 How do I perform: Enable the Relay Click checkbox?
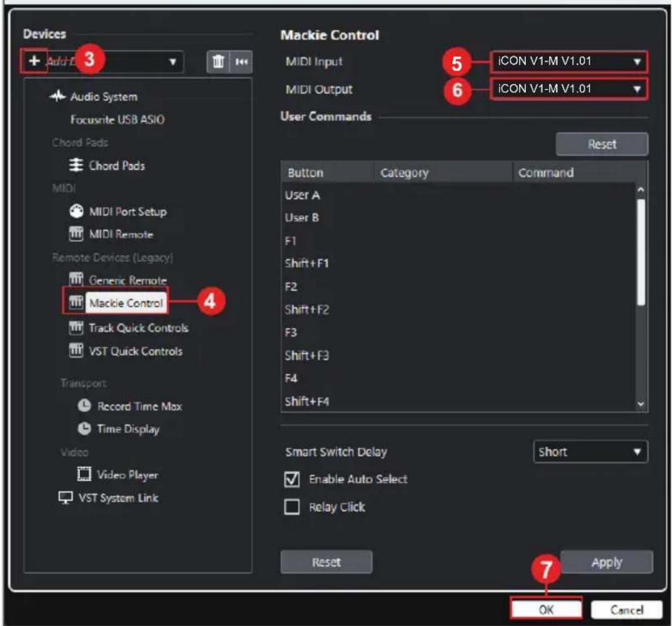(x=292, y=507)
